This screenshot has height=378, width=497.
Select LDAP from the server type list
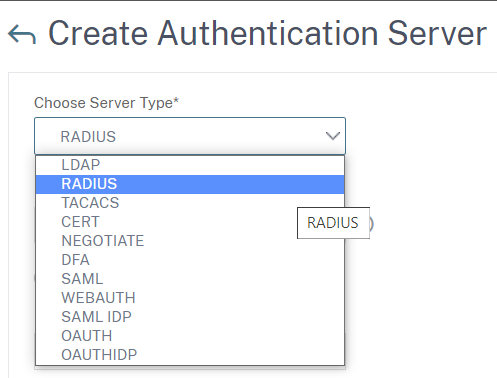[x=190, y=165]
